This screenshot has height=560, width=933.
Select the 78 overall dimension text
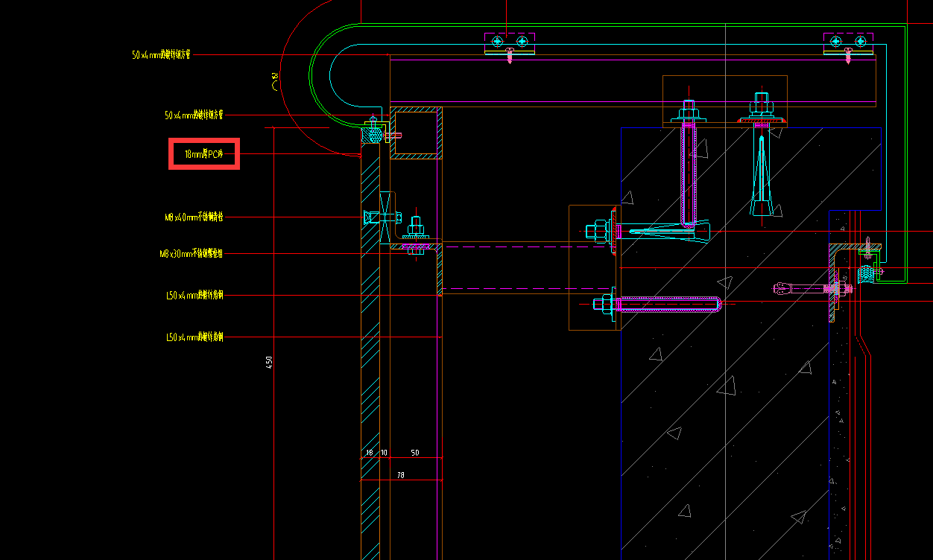(401, 475)
